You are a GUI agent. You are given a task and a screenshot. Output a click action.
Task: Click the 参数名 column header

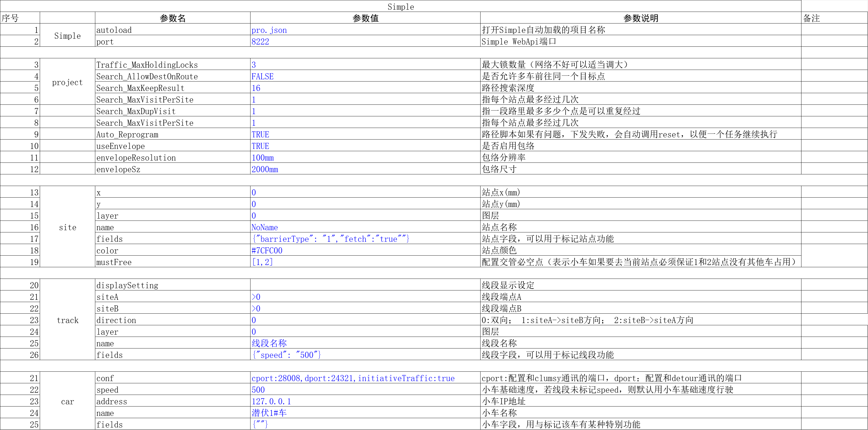click(173, 18)
